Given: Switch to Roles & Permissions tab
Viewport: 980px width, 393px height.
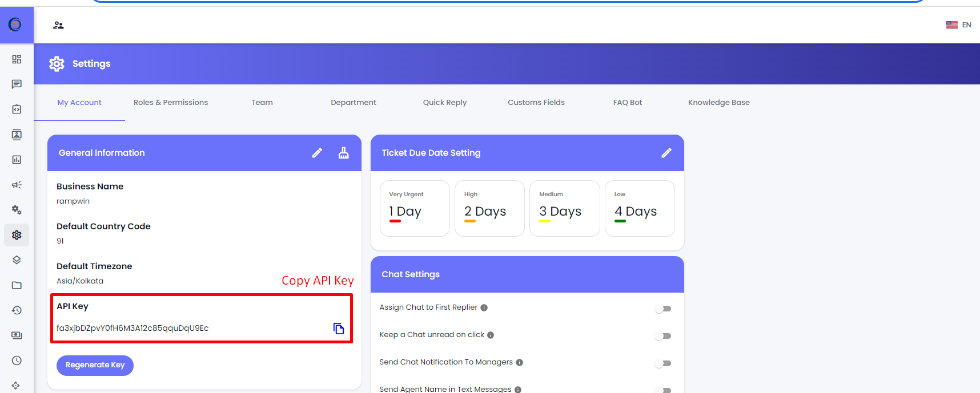Looking at the screenshot, I should click(171, 103).
